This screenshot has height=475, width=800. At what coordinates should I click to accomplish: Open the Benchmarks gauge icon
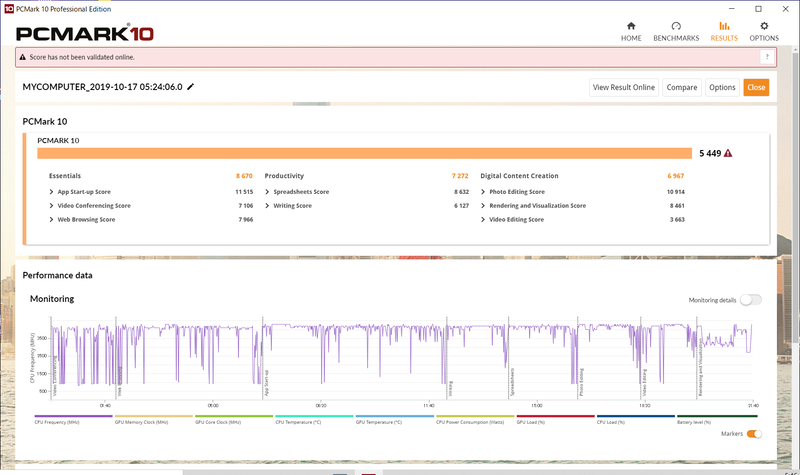point(676,27)
